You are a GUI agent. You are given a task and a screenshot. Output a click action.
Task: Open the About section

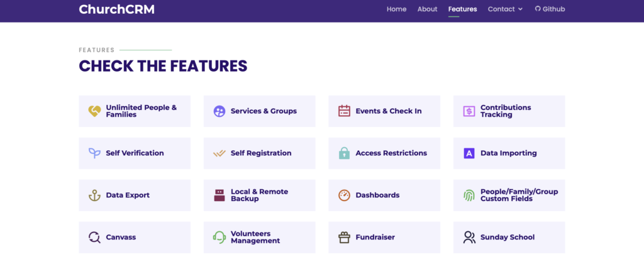427,9
